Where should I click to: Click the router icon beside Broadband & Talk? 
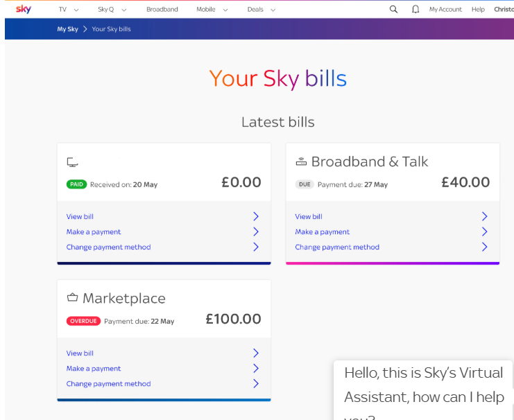pos(301,161)
